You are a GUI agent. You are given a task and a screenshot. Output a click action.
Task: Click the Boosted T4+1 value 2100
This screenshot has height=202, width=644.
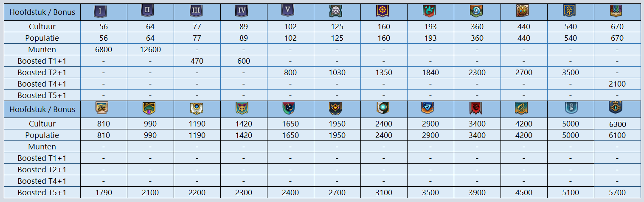coord(617,84)
